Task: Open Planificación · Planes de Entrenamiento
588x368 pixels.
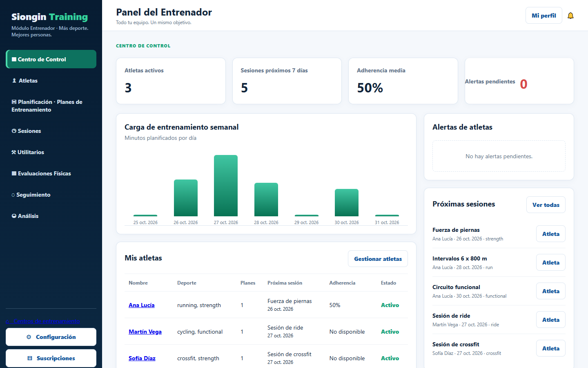Action: [x=51, y=105]
